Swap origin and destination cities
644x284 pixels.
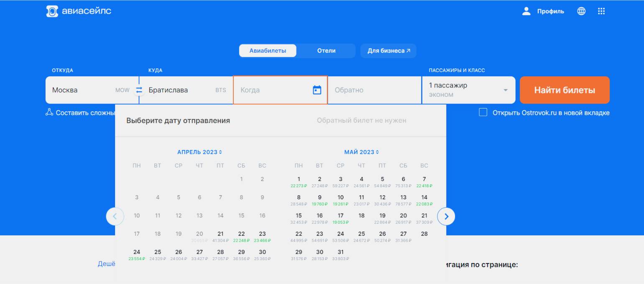pos(139,90)
